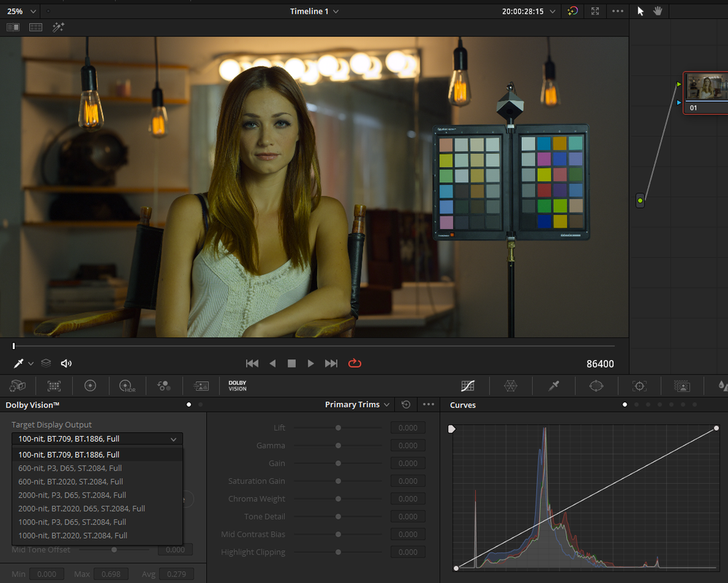This screenshot has width=728, height=583.
Task: Select 2000-nit, BT.2020, D65, ST.2084, Full
Action: point(97,508)
